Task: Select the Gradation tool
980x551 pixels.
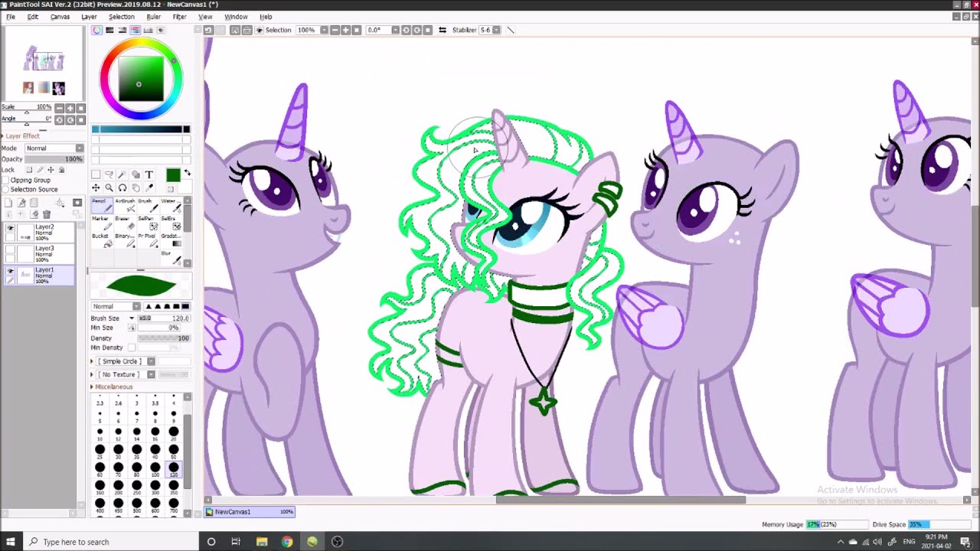Action: [171, 241]
